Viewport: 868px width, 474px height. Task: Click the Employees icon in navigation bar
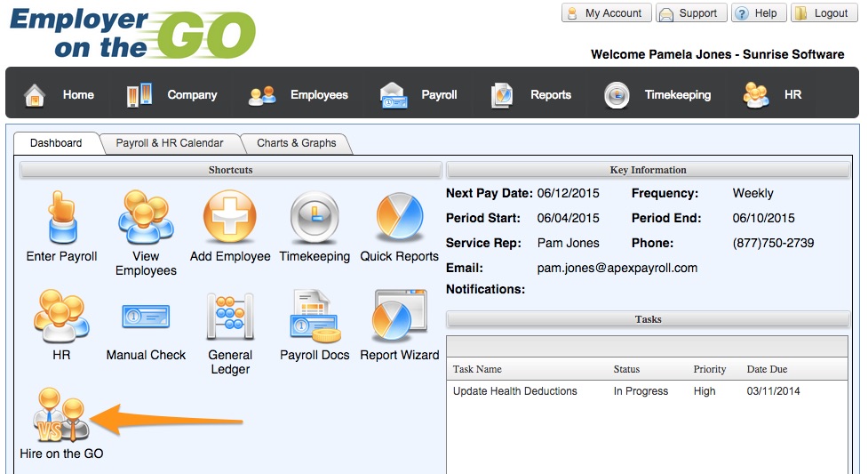[x=262, y=95]
